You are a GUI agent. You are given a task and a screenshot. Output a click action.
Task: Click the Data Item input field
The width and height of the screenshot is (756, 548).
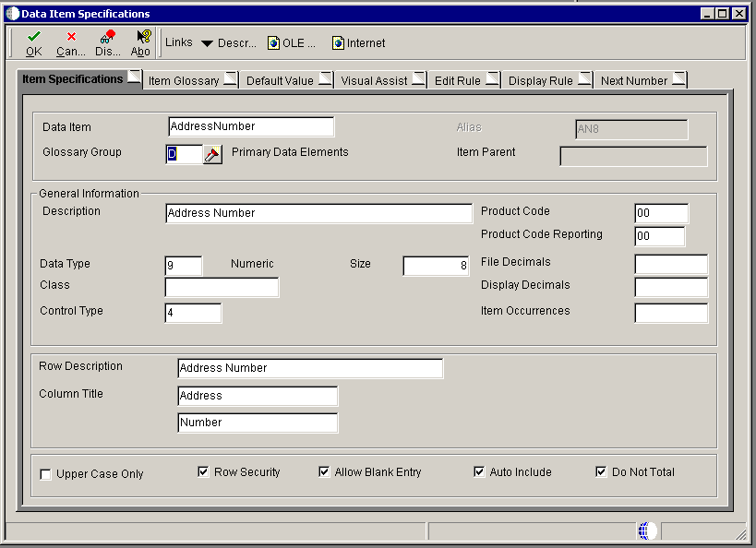pos(251,126)
